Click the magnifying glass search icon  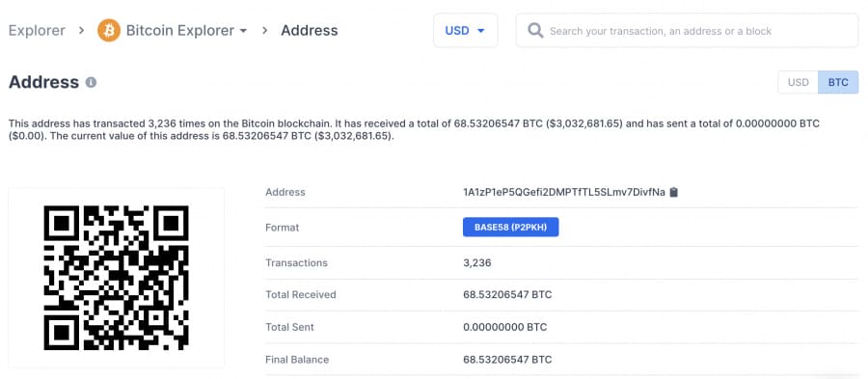[x=535, y=31]
